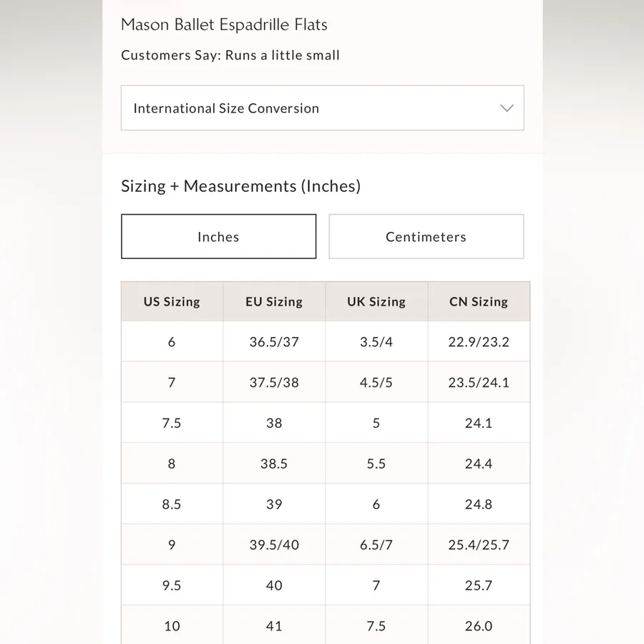The image size is (644, 644).
Task: Select the US size 10 cell
Action: click(172, 626)
